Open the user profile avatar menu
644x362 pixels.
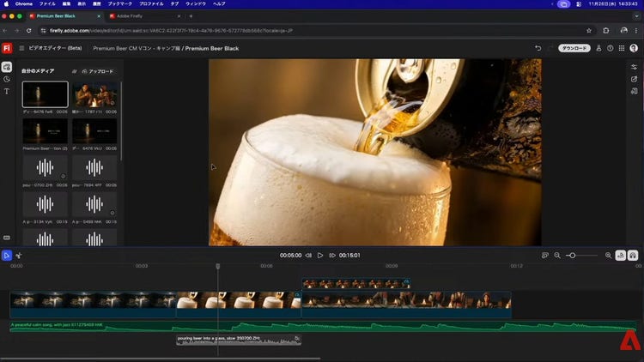click(633, 48)
